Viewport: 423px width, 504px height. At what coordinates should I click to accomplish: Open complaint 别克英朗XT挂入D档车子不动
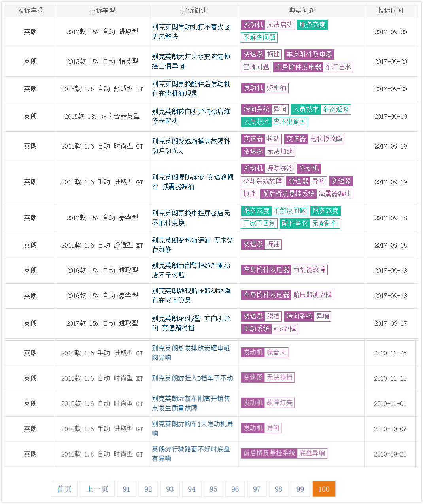(x=193, y=378)
